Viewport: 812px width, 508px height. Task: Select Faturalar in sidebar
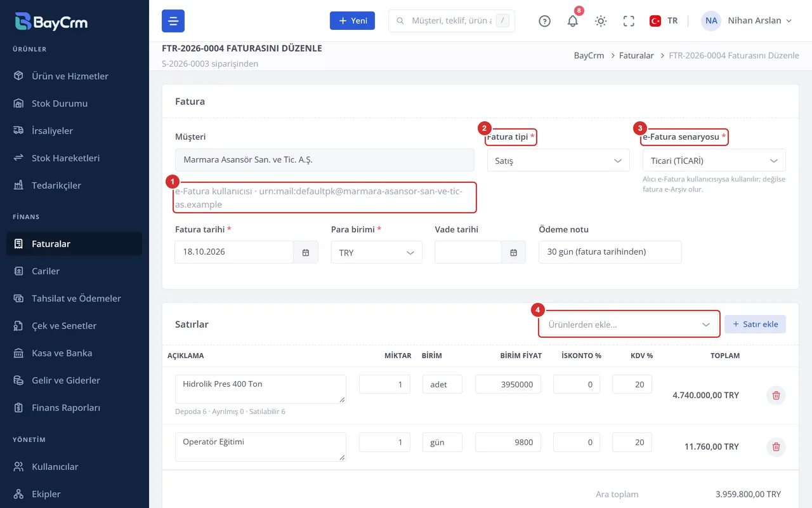pyautogui.click(x=74, y=244)
